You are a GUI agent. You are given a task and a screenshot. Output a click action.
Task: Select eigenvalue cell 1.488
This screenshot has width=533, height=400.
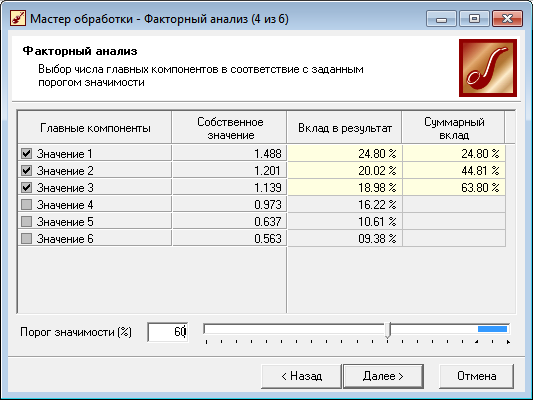(x=229, y=153)
